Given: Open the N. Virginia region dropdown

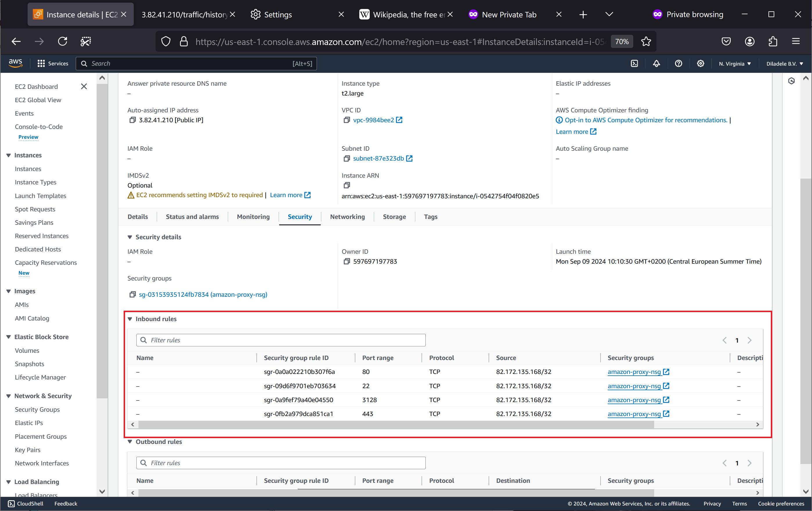Looking at the screenshot, I should pos(735,63).
